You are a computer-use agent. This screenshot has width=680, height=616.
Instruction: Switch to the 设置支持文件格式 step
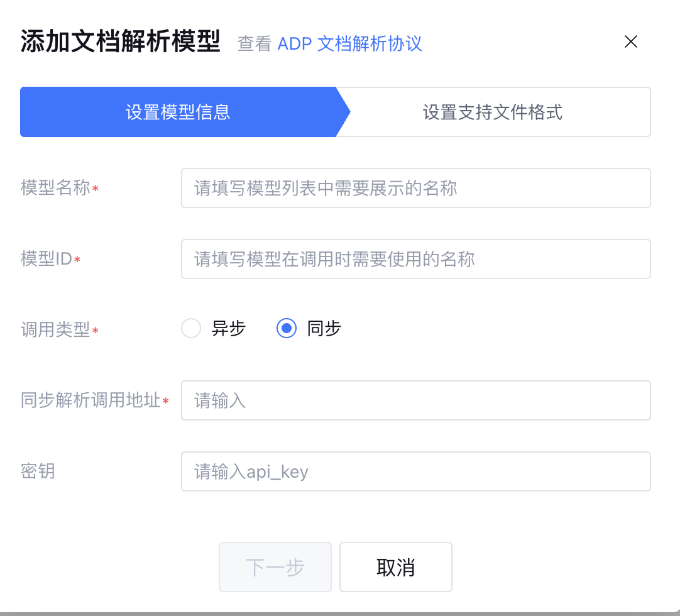tap(492, 112)
